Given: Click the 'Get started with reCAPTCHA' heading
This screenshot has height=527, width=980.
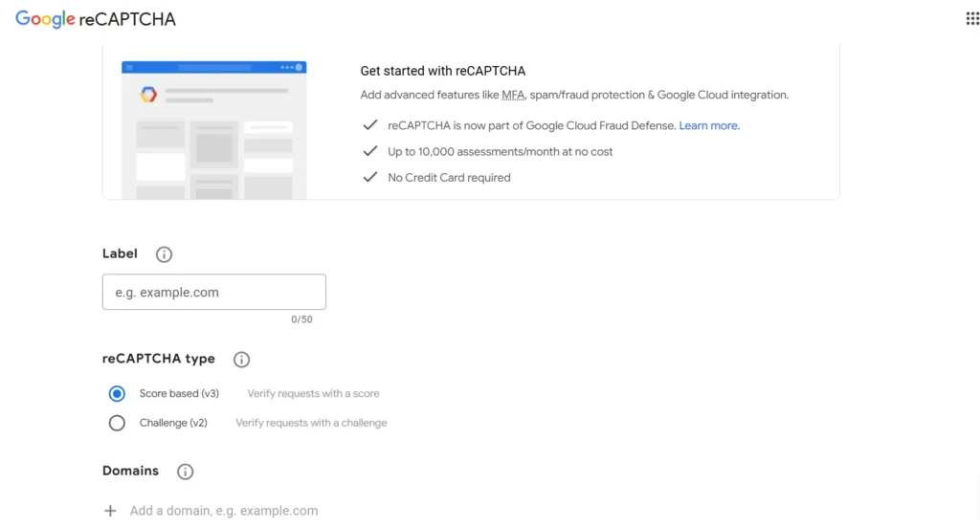Looking at the screenshot, I should tap(442, 71).
